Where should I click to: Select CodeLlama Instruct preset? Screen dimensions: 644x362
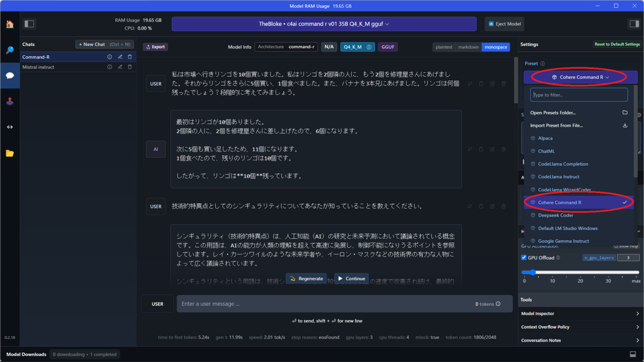tap(579, 177)
